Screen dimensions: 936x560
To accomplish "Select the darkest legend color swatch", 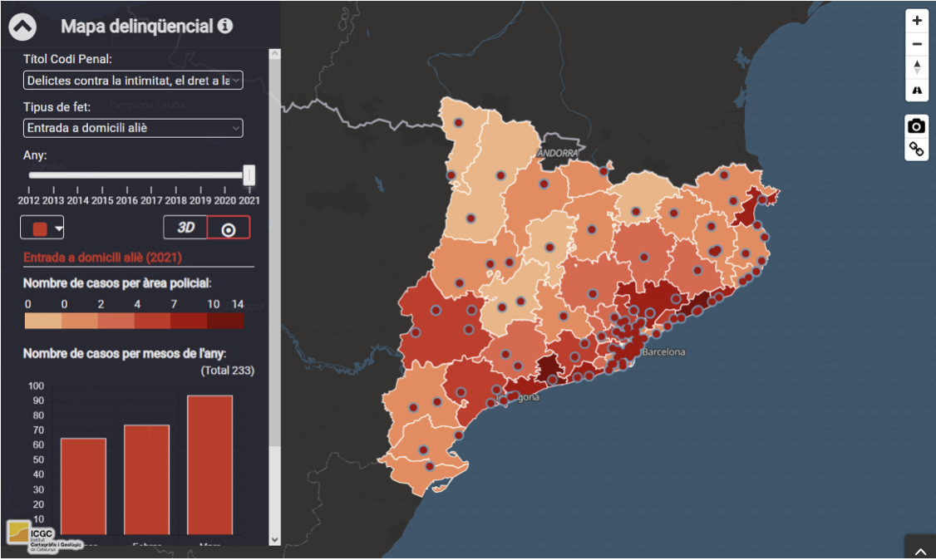I will [x=225, y=321].
